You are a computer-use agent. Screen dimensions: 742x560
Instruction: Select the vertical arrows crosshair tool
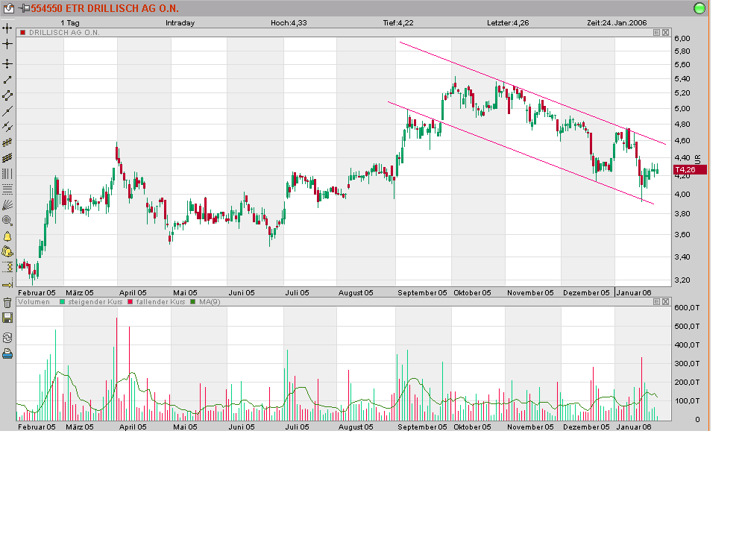(x=7, y=63)
